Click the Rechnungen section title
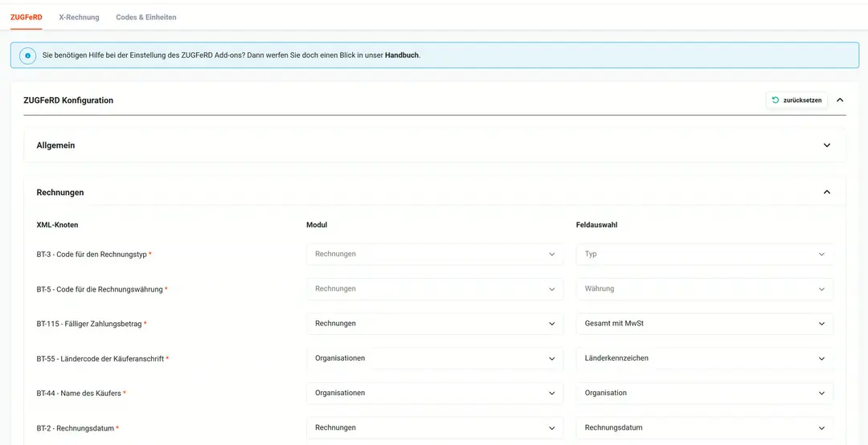 [x=60, y=192]
